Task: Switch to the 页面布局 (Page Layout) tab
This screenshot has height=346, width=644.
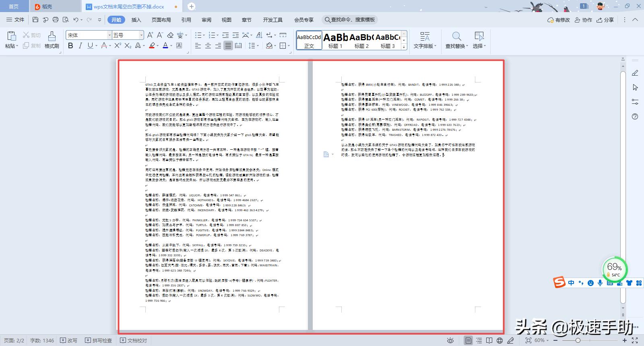Action: (x=161, y=20)
